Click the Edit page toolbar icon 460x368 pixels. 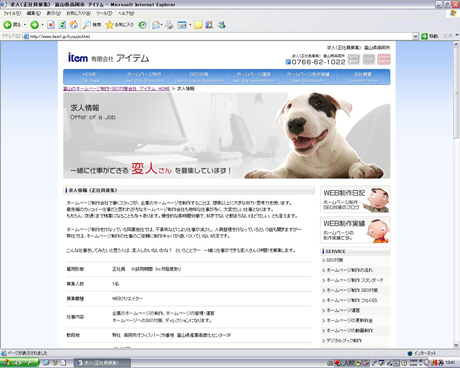(182, 25)
